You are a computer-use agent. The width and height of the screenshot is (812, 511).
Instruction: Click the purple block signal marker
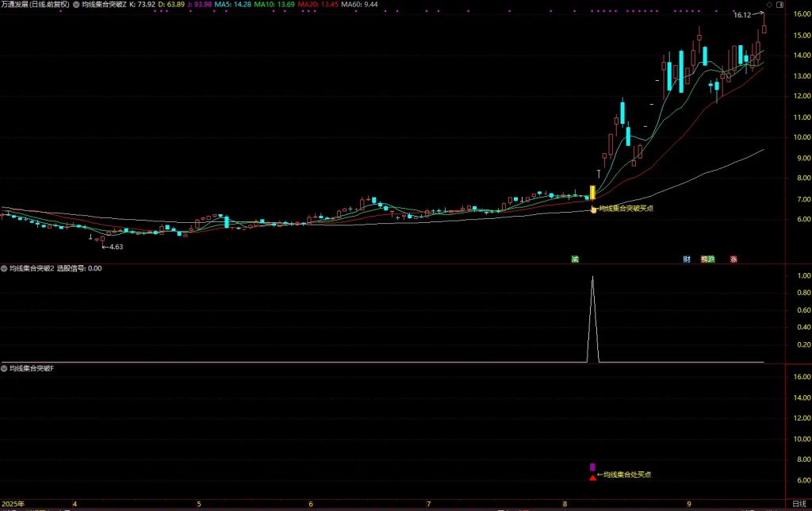592,467
